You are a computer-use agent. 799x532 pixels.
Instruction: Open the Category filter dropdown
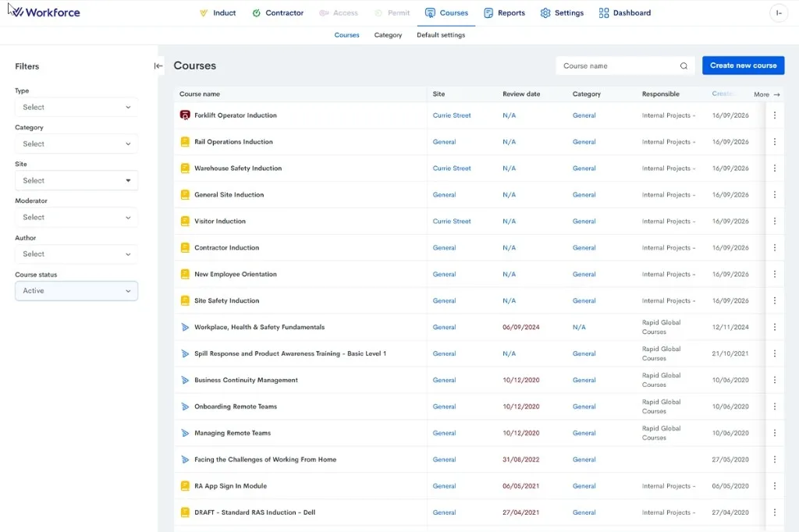76,144
